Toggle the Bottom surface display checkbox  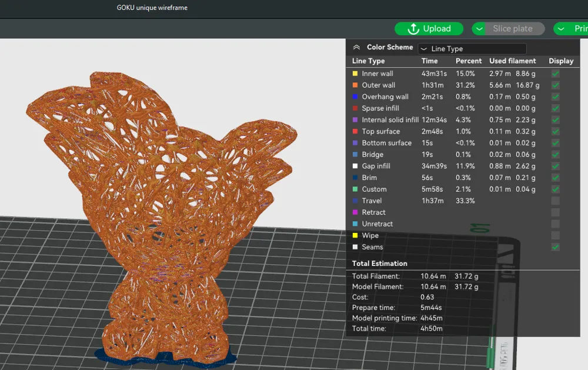[x=556, y=143]
